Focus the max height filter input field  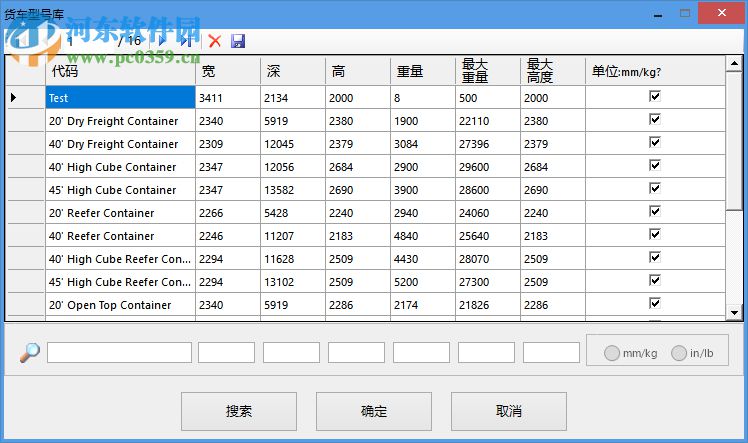(x=551, y=352)
